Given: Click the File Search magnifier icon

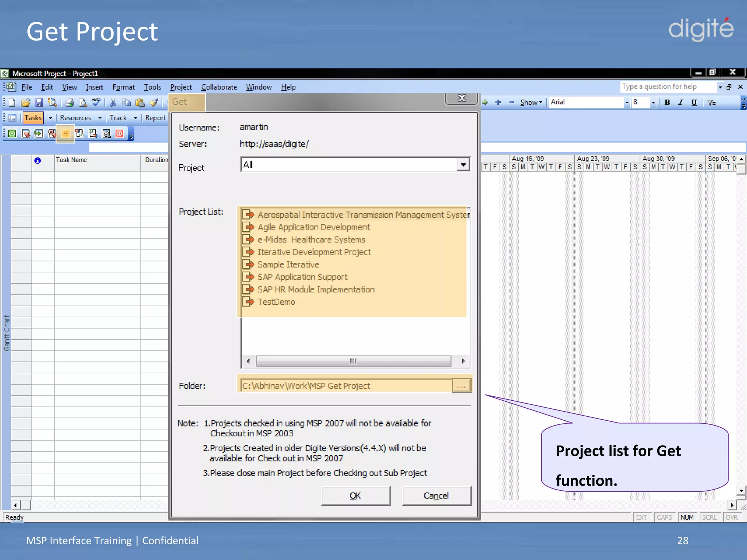Looking at the screenshot, I should 52,102.
